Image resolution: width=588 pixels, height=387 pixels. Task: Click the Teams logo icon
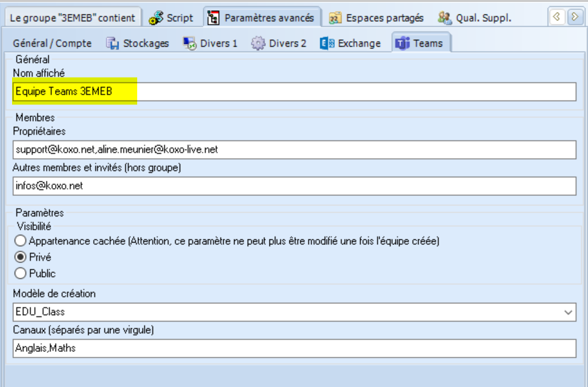(x=402, y=44)
